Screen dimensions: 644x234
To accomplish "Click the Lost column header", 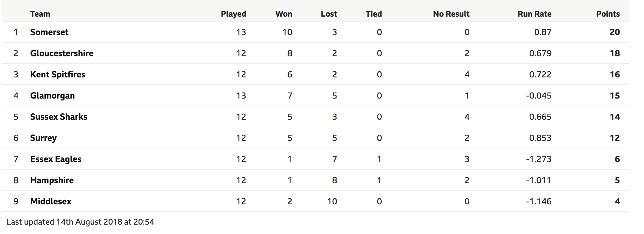I will point(329,14).
